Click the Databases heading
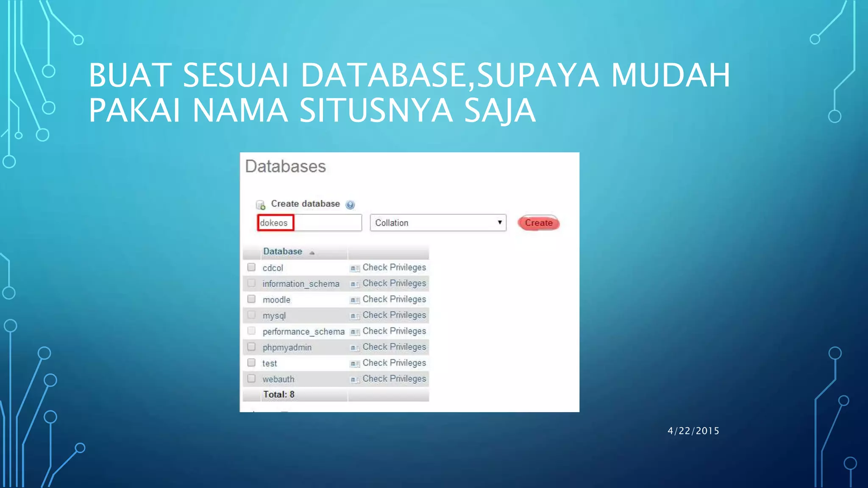The image size is (868, 488). point(286,166)
